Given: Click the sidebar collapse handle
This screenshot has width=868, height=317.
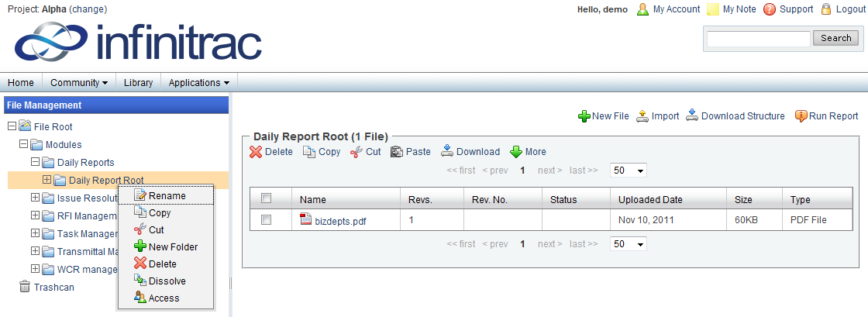Looking at the screenshot, I should click(230, 283).
